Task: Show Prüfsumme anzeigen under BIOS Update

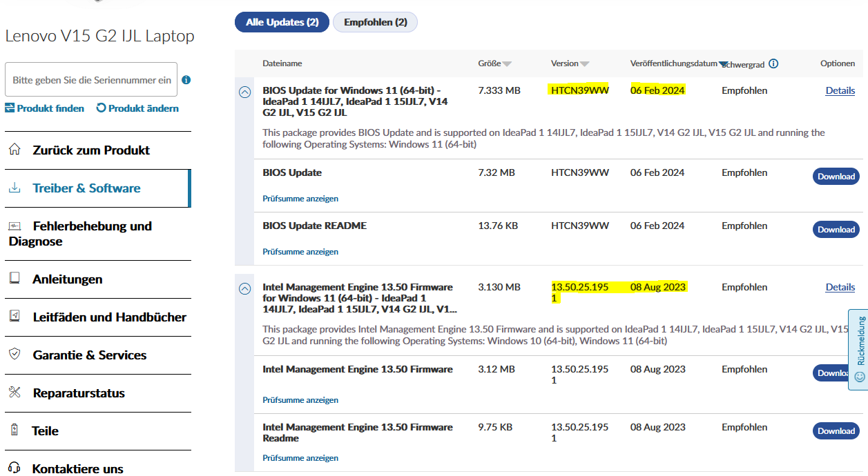Action: coord(300,199)
